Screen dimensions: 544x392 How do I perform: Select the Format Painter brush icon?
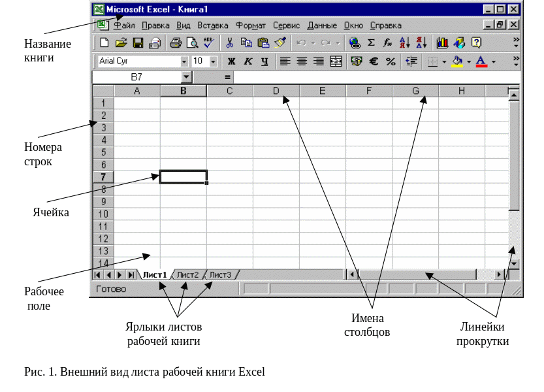pos(280,42)
